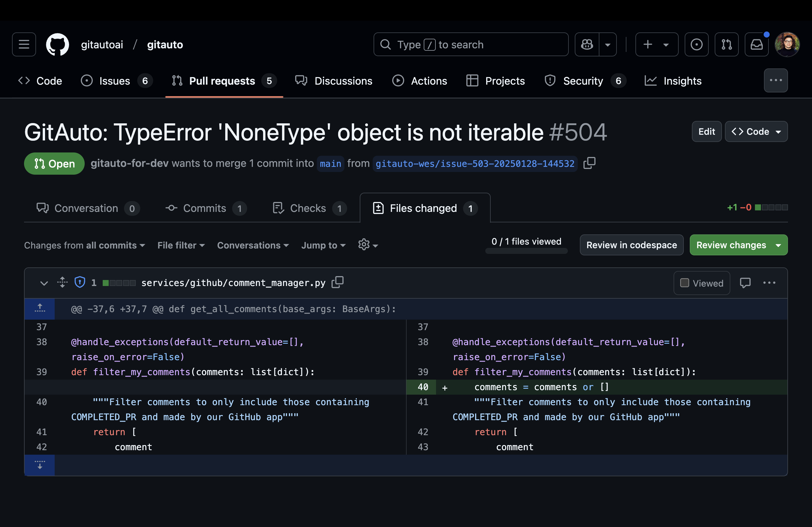Open the services/github/comment_manager.py file link

[233, 283]
